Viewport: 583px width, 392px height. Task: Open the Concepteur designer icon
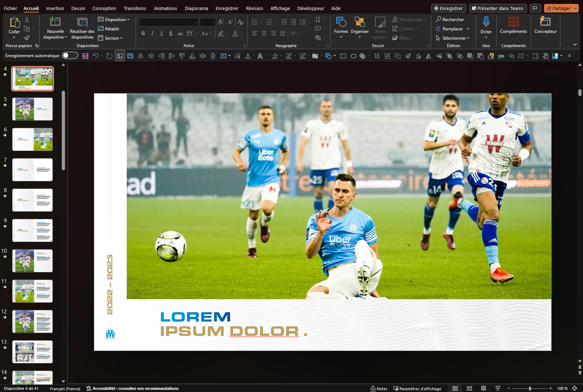click(545, 22)
